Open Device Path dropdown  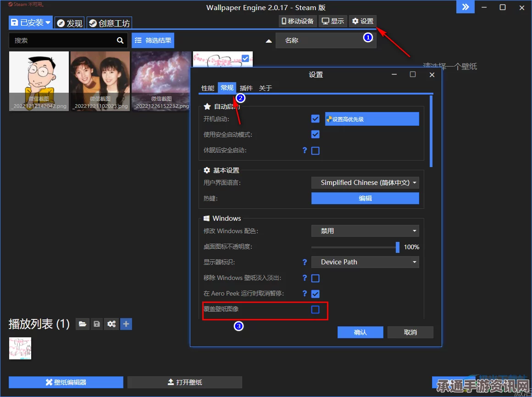click(x=365, y=262)
